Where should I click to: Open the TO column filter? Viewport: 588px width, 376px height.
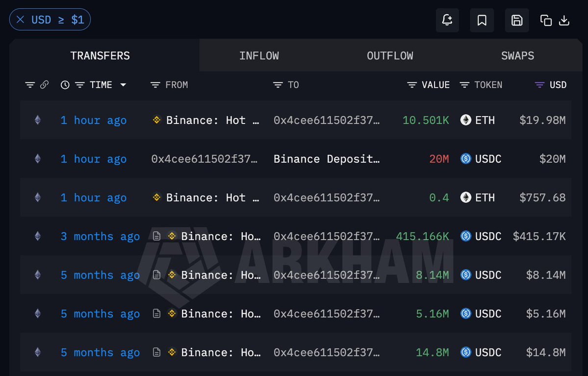coord(278,85)
